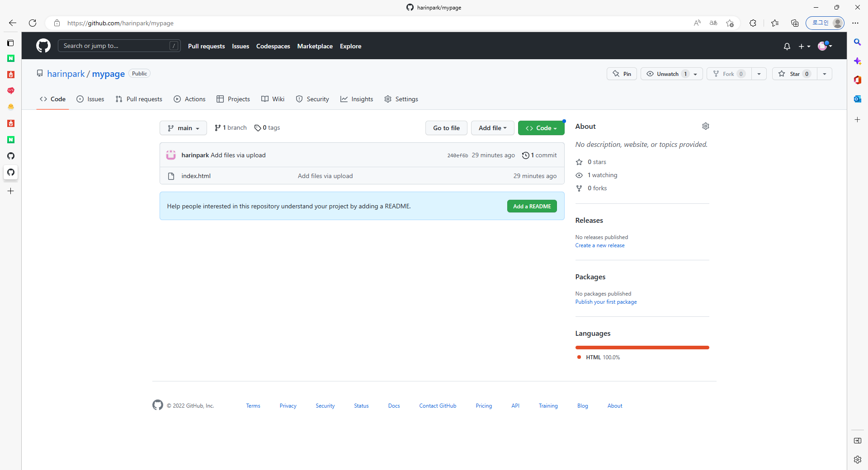The width and height of the screenshot is (868, 470).
Task: Pin the repository
Action: [x=622, y=74]
